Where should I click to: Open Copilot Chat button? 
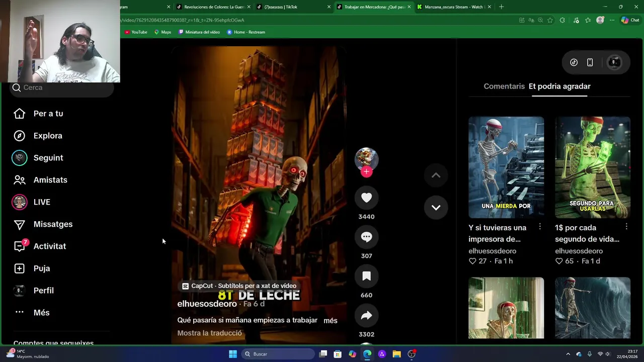[630, 20]
